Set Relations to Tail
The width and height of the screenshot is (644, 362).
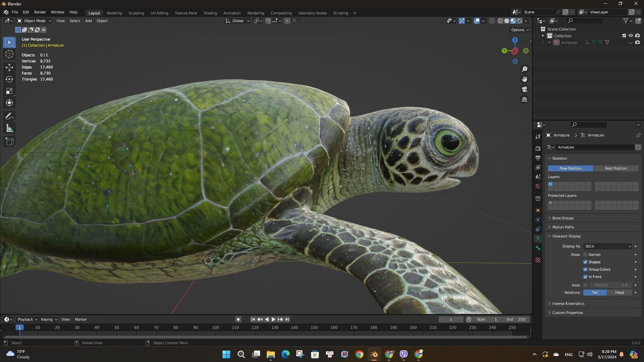pyautogui.click(x=595, y=293)
